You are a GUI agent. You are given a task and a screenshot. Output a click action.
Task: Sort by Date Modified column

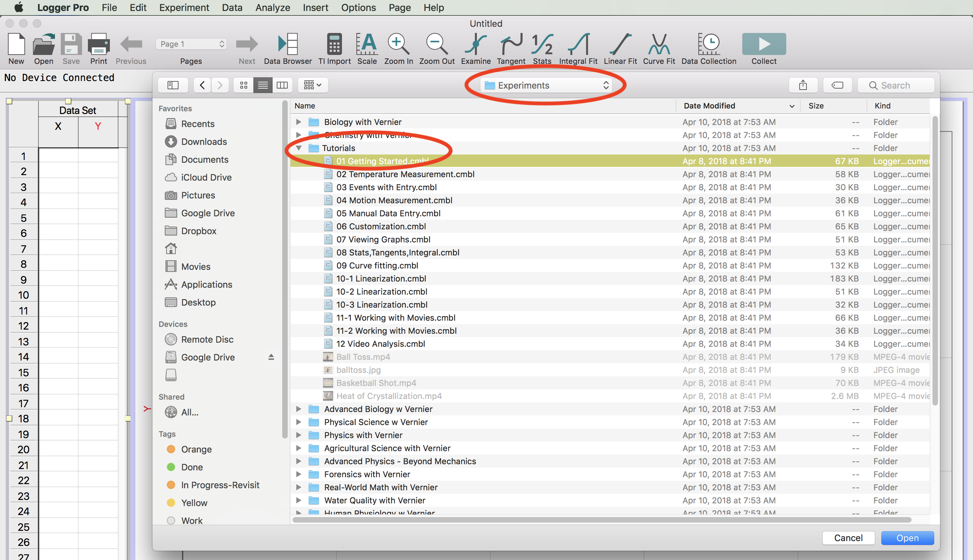(x=737, y=106)
